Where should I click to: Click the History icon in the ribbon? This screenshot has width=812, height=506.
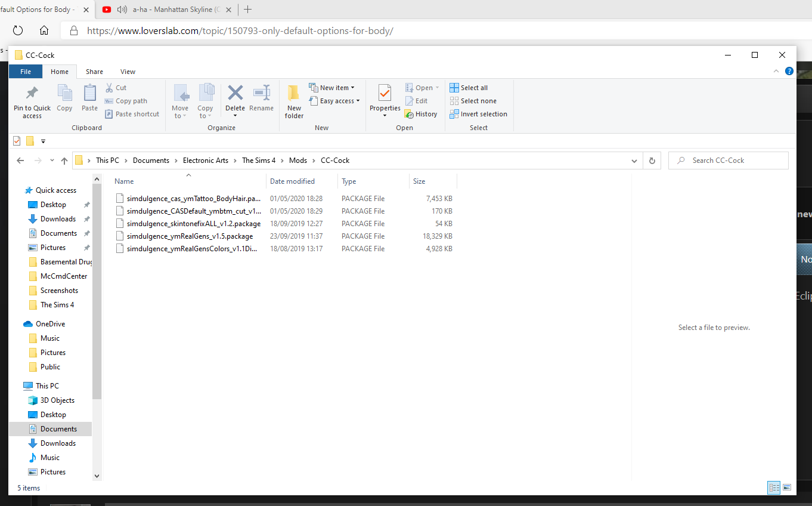(409, 114)
